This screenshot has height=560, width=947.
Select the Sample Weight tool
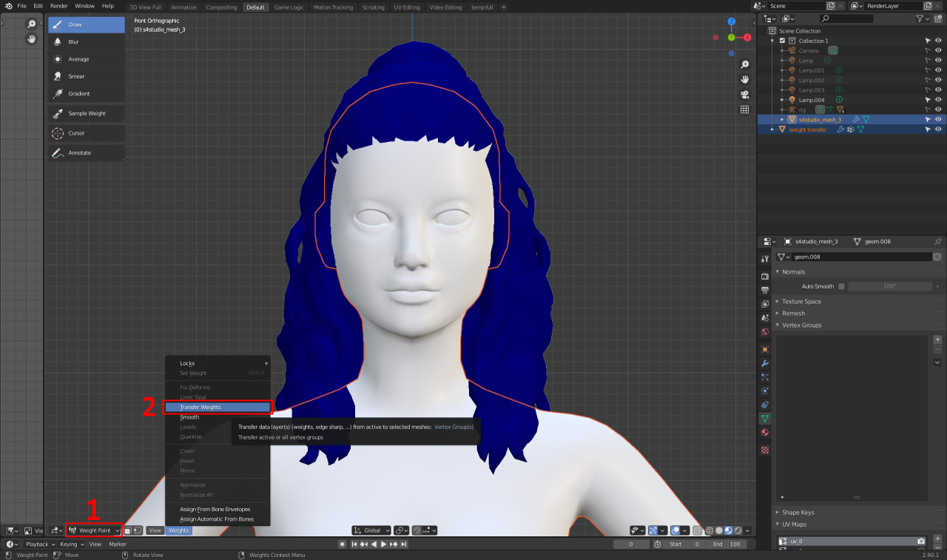pyautogui.click(x=87, y=113)
